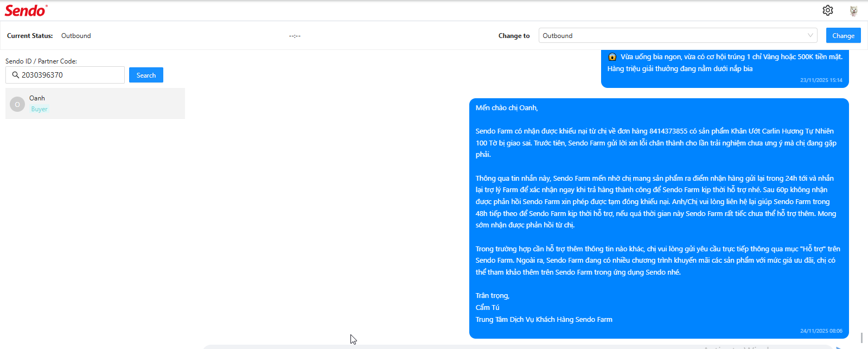Viewport: 868px width, 349px height.
Task: Click the message timestamp 24/11/2025 08:06
Action: point(821,331)
